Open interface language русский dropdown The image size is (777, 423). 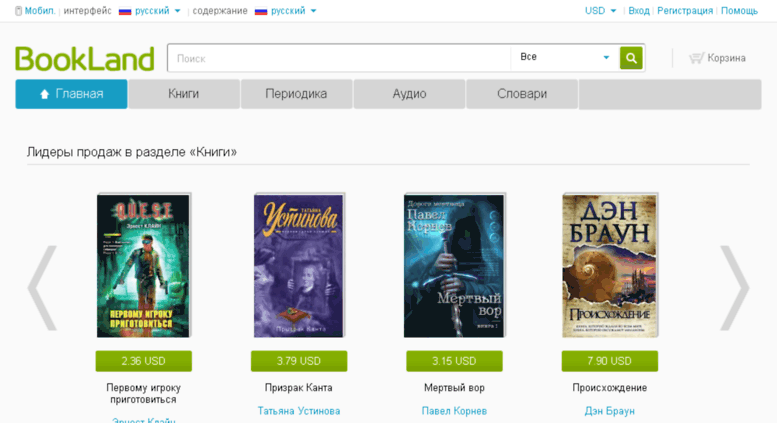tap(150, 11)
